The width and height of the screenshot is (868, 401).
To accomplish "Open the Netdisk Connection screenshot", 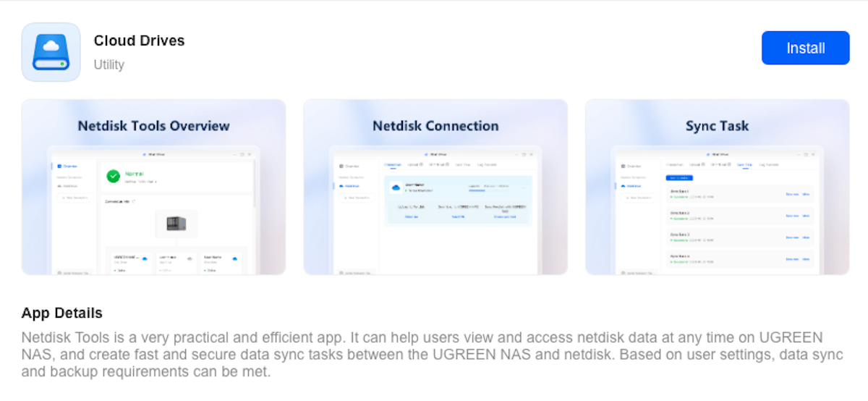I will click(435, 187).
